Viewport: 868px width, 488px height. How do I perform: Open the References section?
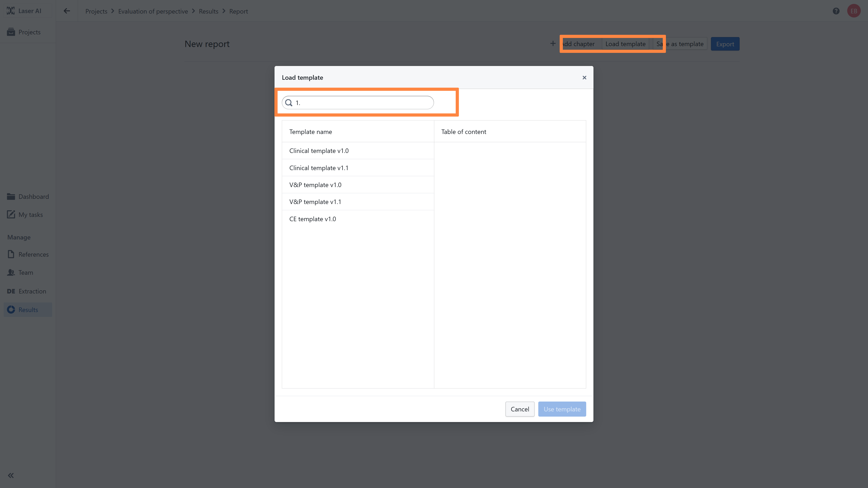coord(33,254)
